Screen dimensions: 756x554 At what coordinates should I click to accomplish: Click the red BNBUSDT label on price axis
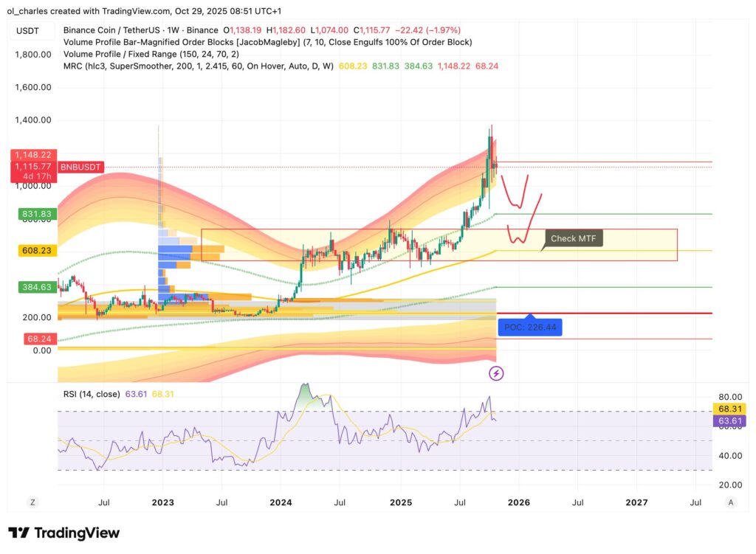(80, 167)
